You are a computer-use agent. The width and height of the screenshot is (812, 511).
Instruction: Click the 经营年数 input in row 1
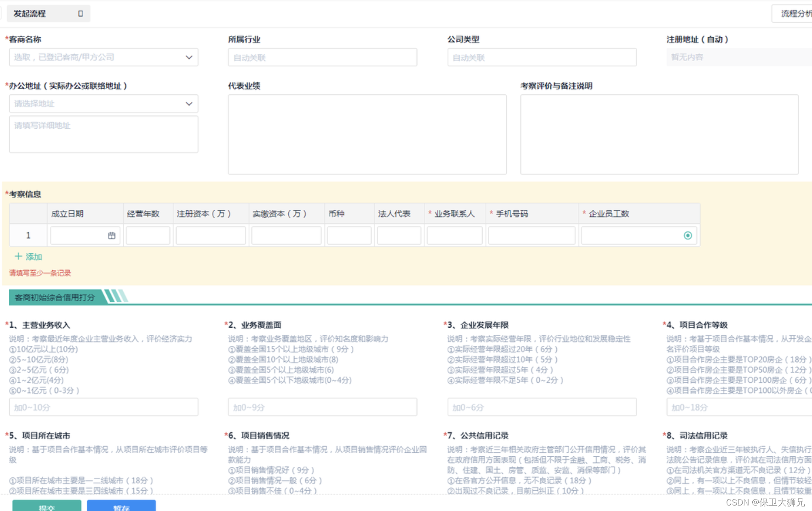(x=148, y=236)
